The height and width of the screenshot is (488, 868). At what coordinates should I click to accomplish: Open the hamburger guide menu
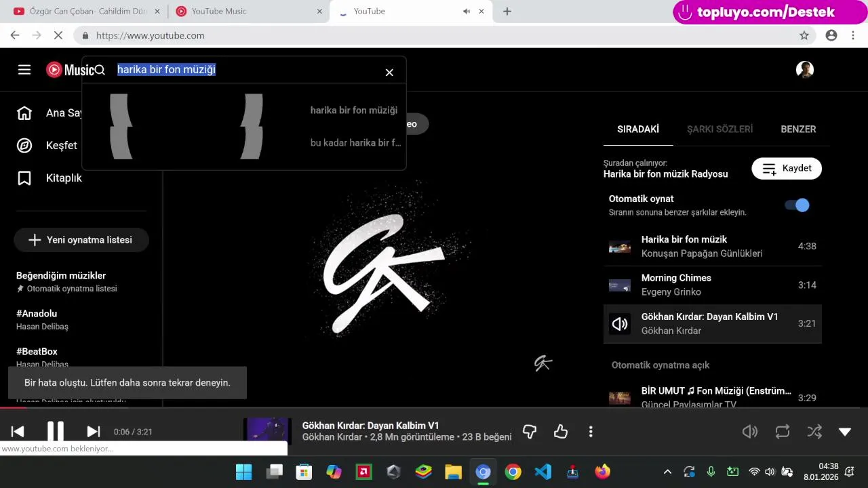click(x=24, y=70)
